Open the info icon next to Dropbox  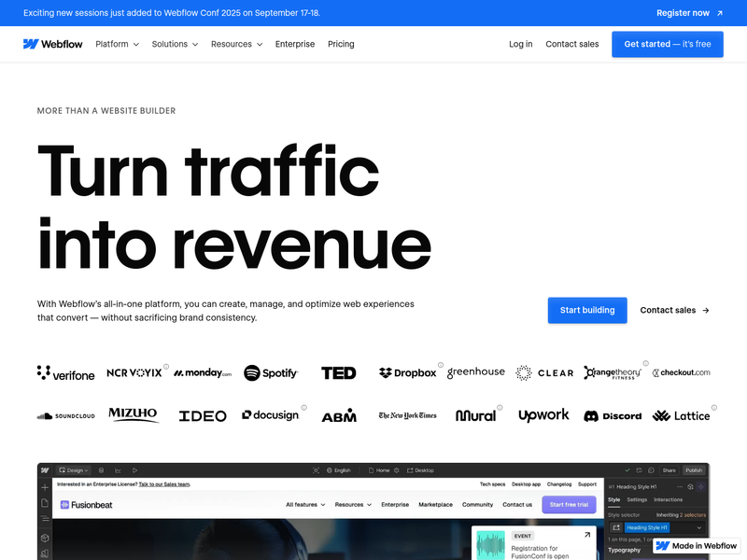[x=441, y=365]
